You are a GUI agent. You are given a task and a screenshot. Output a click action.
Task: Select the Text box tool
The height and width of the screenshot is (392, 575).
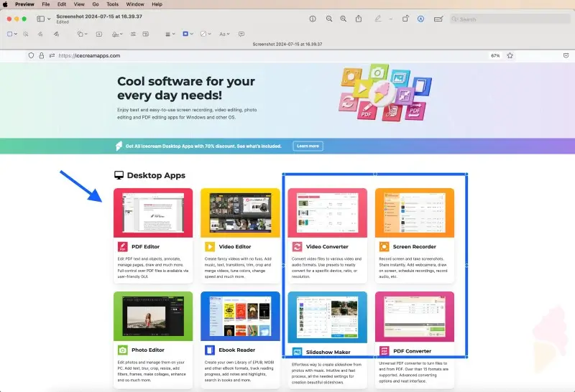point(99,34)
